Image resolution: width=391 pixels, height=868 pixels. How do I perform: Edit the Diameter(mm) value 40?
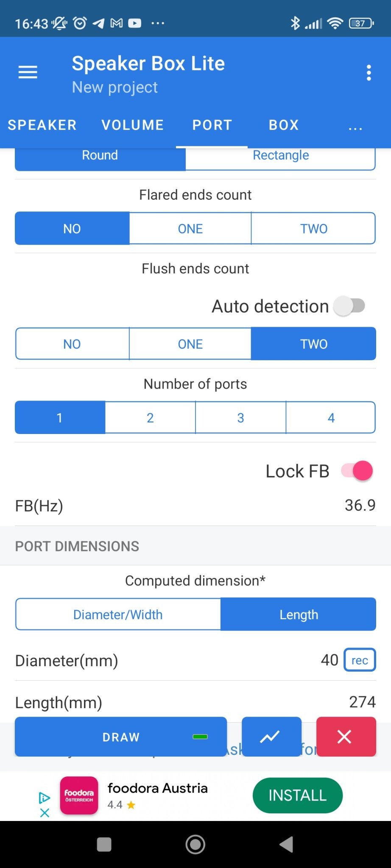coord(330,660)
